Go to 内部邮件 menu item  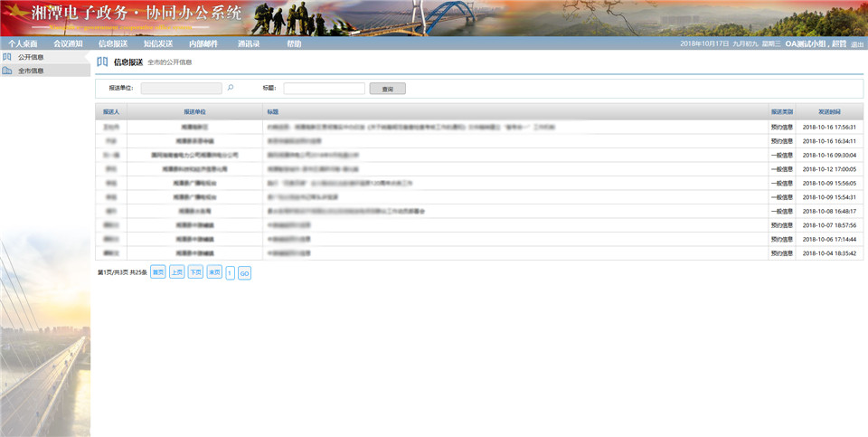203,43
